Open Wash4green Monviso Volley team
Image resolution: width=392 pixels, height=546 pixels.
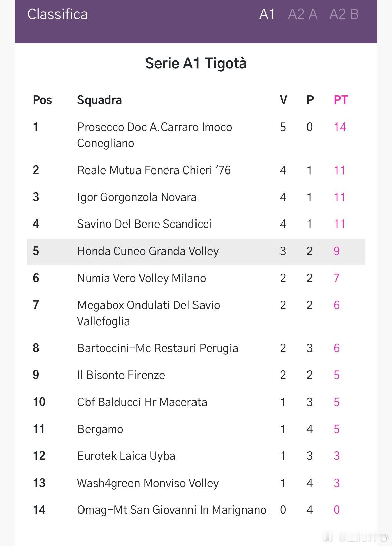[148, 483]
